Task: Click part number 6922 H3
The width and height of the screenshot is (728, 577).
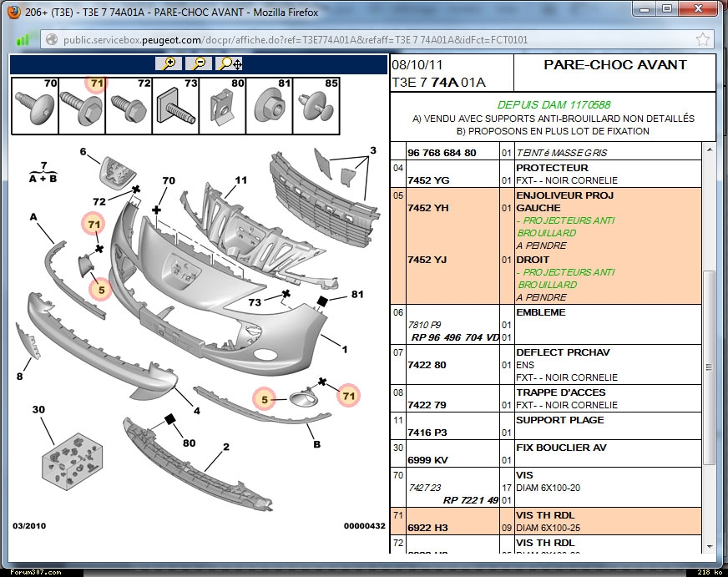Action: click(427, 528)
